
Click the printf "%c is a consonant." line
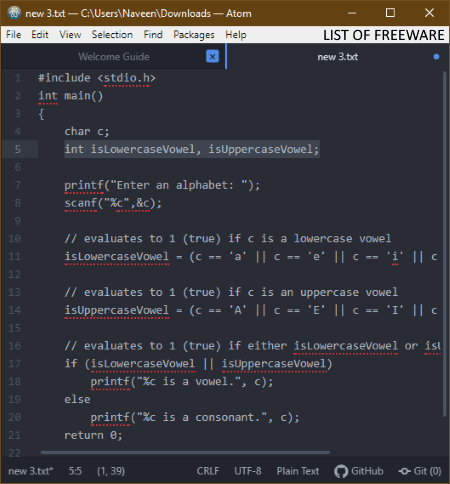tap(195, 417)
